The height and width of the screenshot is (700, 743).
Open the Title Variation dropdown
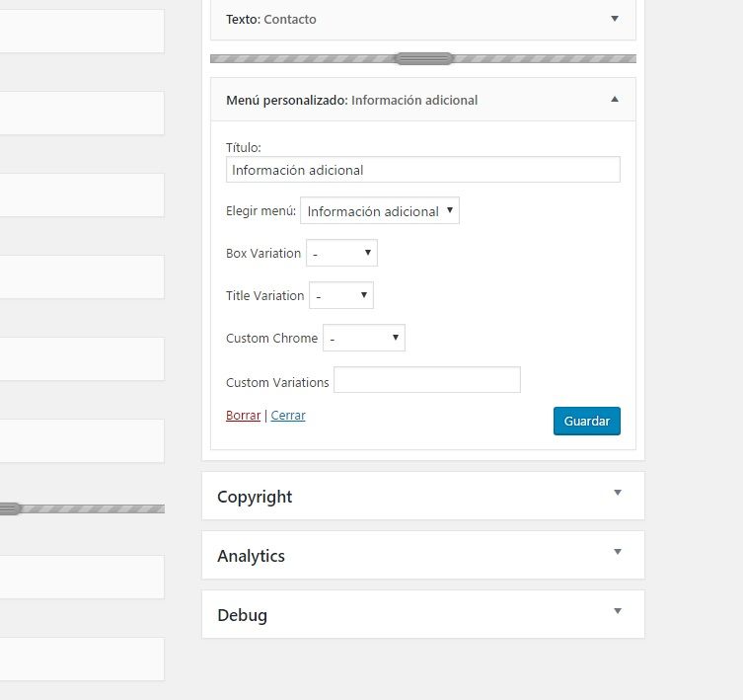click(341, 295)
